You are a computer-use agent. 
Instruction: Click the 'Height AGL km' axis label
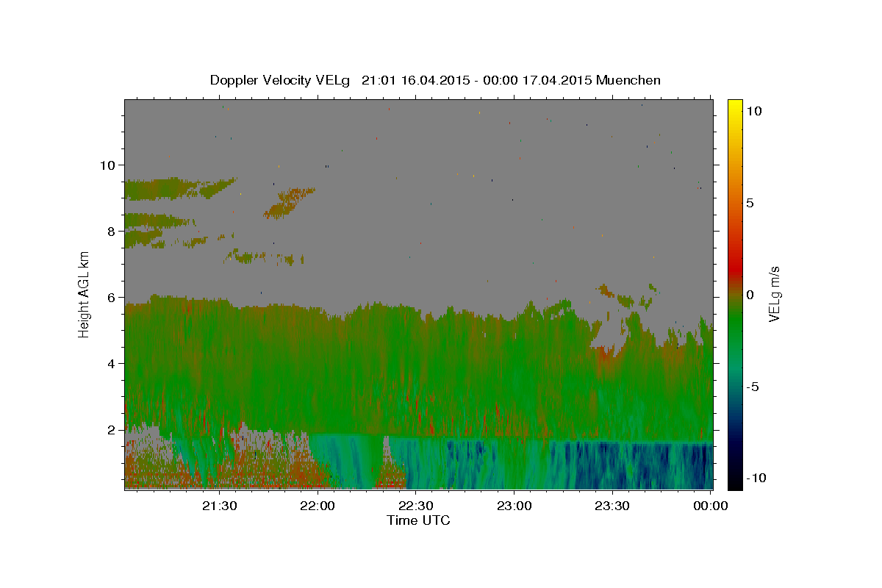84,295
